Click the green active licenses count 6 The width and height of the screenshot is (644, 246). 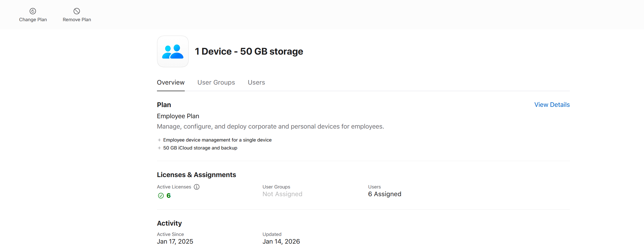click(168, 196)
